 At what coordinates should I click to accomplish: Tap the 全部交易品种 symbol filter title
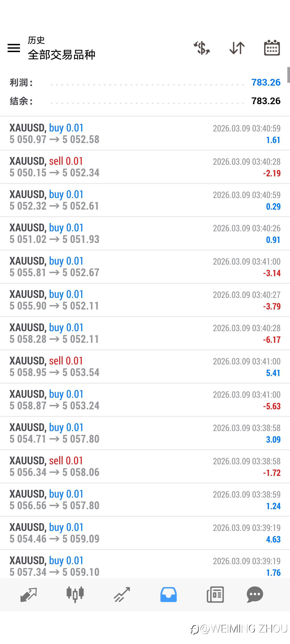tap(62, 55)
